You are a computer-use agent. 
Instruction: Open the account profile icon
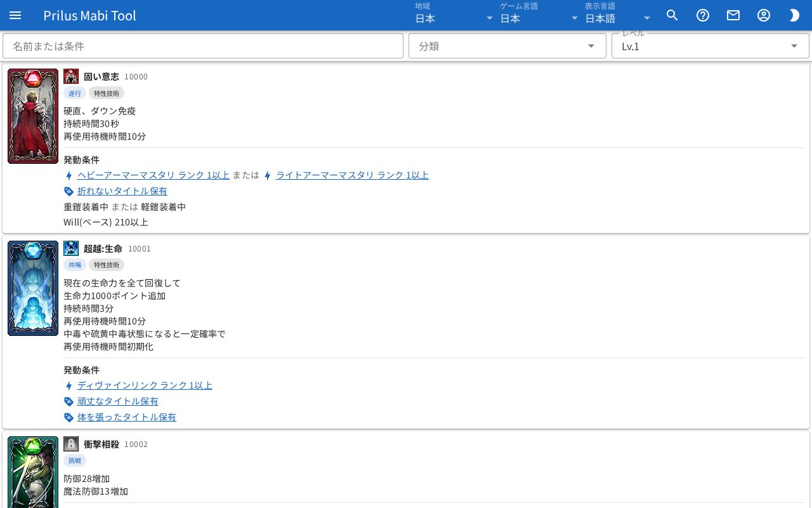(x=764, y=15)
